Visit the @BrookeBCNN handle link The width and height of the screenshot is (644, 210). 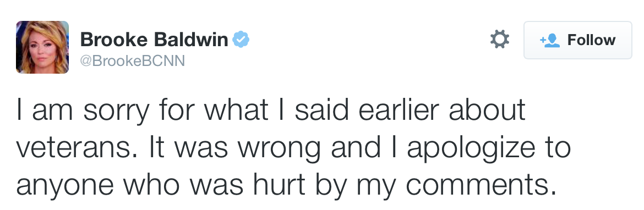[132, 60]
